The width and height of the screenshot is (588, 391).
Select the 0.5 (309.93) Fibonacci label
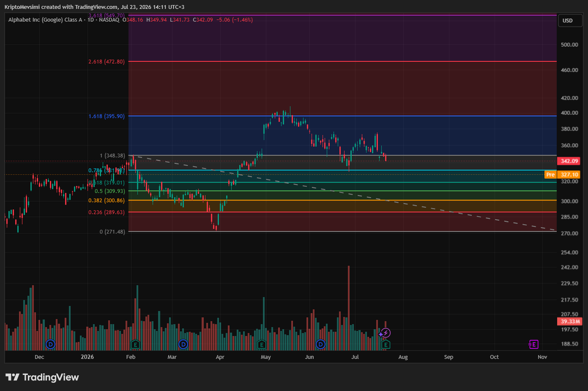point(110,191)
